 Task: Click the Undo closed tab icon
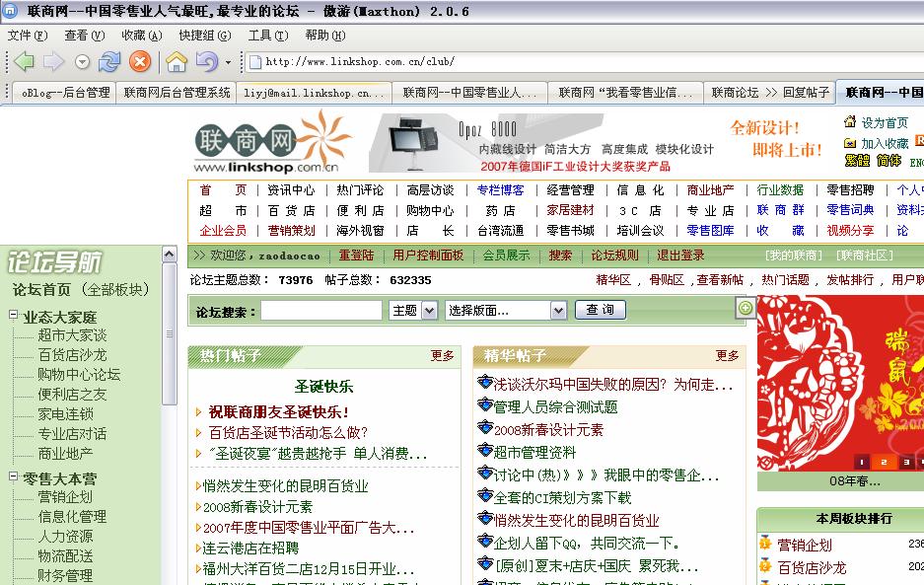pyautogui.click(x=207, y=61)
